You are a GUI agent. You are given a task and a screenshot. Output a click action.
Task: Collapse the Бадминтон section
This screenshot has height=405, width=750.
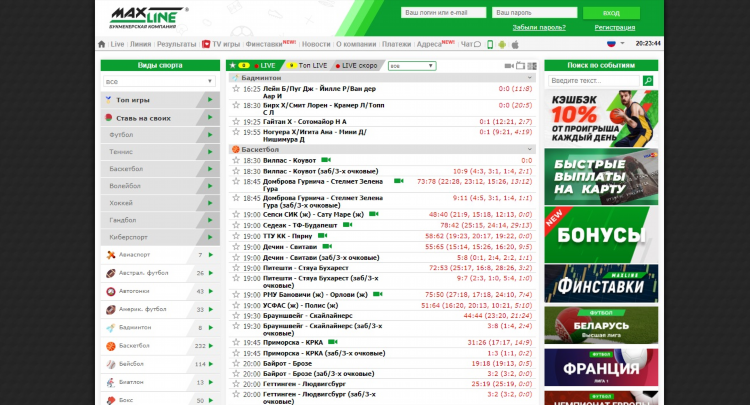pos(529,77)
